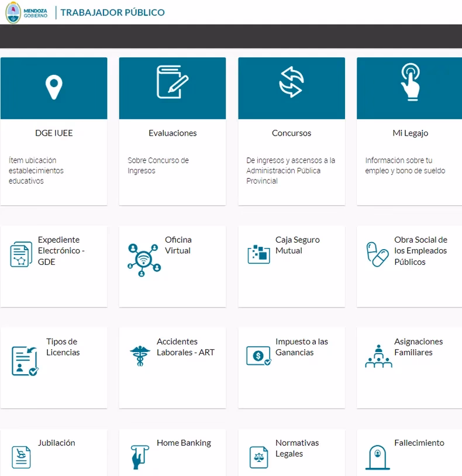The height and width of the screenshot is (476, 462).
Task: Click the DGE IUEE location pin icon
Action: point(54,87)
